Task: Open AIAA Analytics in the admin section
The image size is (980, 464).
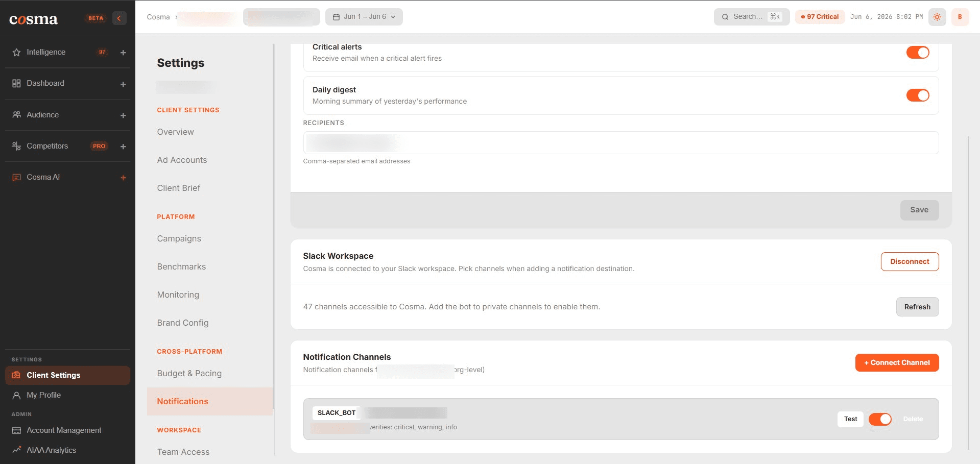Action: pyautogui.click(x=51, y=450)
